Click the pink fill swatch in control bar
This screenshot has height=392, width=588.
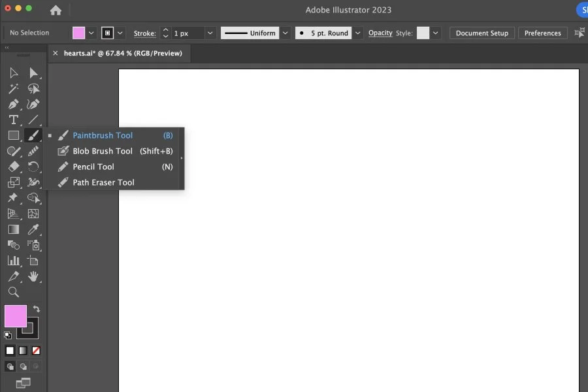(x=79, y=33)
